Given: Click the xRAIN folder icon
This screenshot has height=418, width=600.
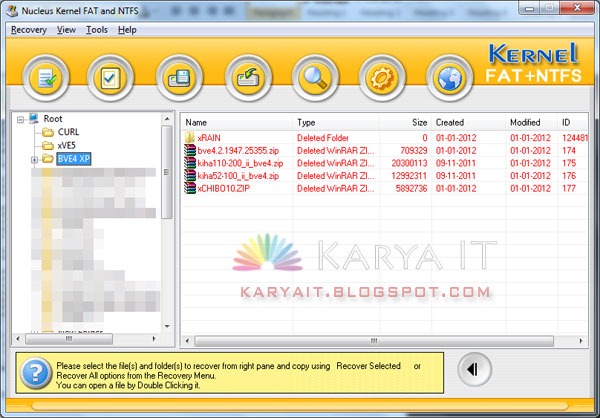Looking at the screenshot, I should coord(190,137).
